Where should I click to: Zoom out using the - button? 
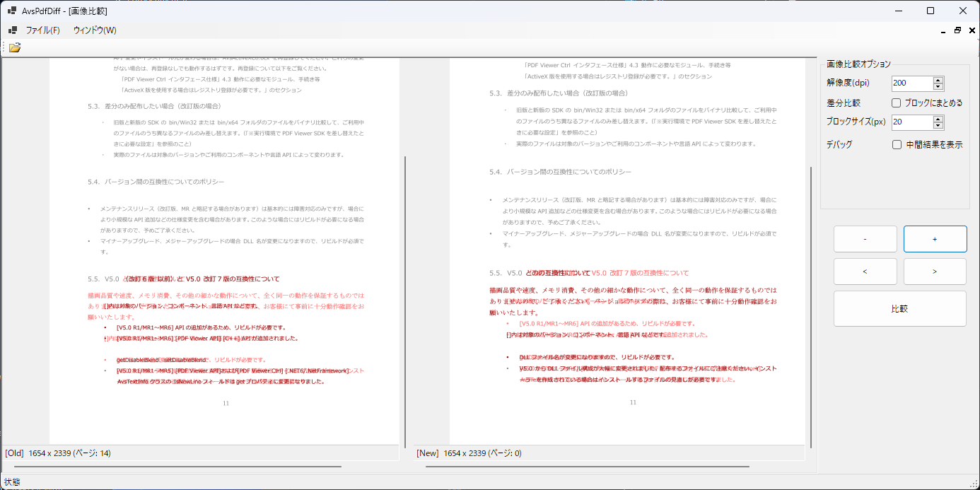pyautogui.click(x=865, y=239)
